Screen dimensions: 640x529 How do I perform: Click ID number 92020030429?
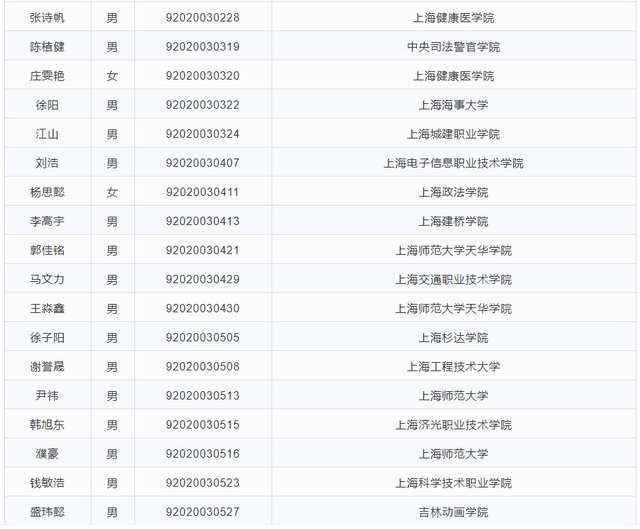[x=202, y=279]
